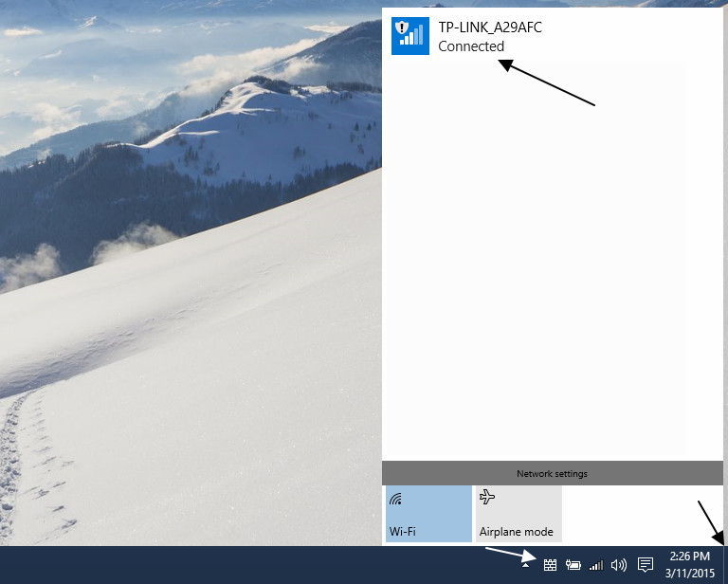Open the Action Center notifications icon

point(645,564)
